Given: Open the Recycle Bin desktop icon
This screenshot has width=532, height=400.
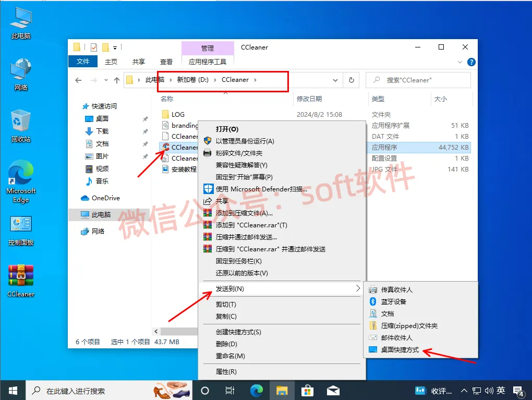Looking at the screenshot, I should tap(21, 126).
